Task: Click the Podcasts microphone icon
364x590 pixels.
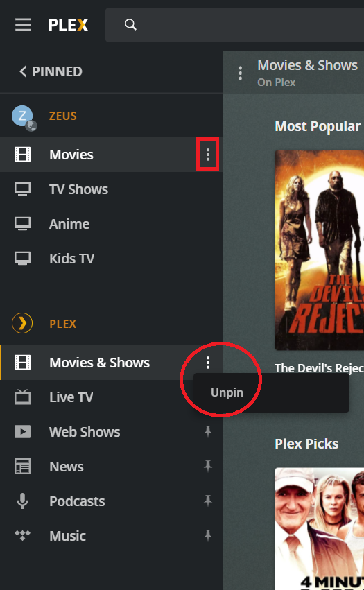Action: click(22, 501)
